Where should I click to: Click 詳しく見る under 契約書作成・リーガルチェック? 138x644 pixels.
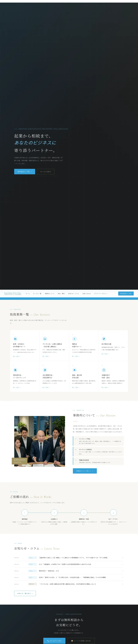point(17,387)
